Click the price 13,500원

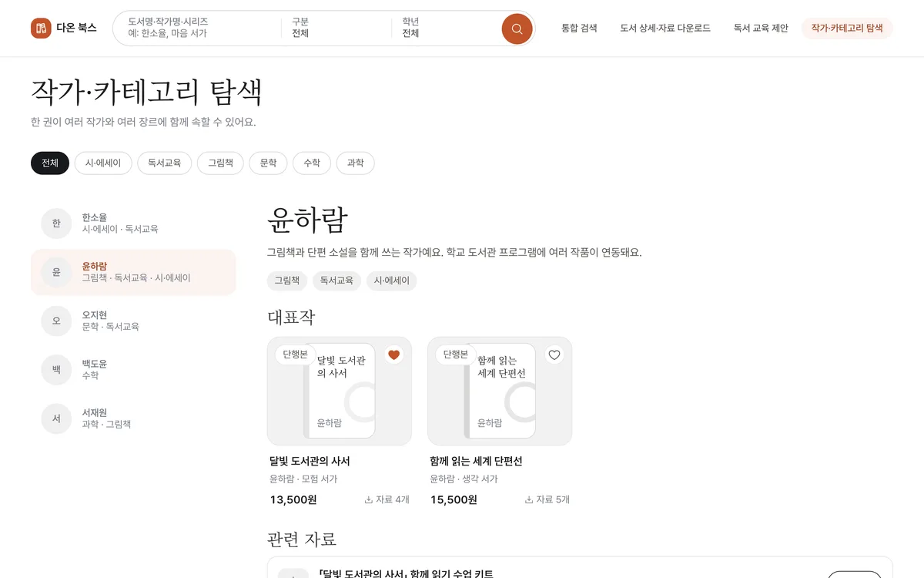point(293,499)
